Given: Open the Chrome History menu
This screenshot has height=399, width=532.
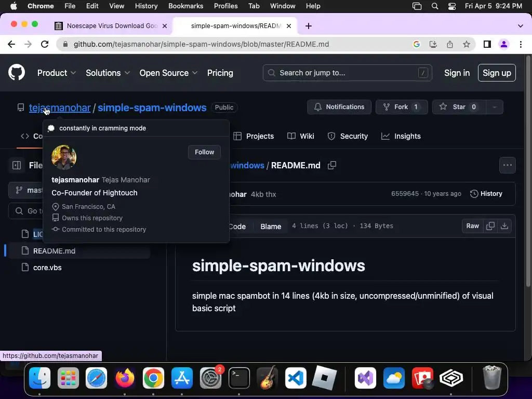Looking at the screenshot, I should 146,6.
